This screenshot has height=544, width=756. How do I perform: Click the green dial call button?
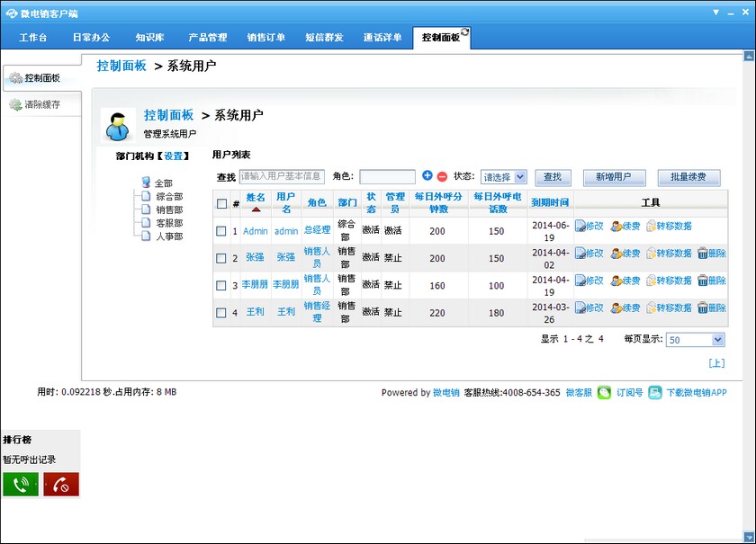point(21,485)
